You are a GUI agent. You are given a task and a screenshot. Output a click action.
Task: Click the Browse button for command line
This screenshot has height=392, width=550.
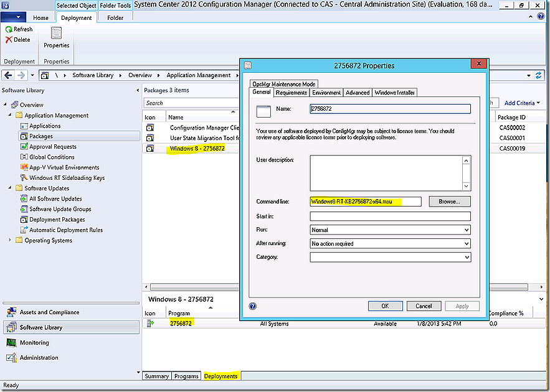[448, 202]
